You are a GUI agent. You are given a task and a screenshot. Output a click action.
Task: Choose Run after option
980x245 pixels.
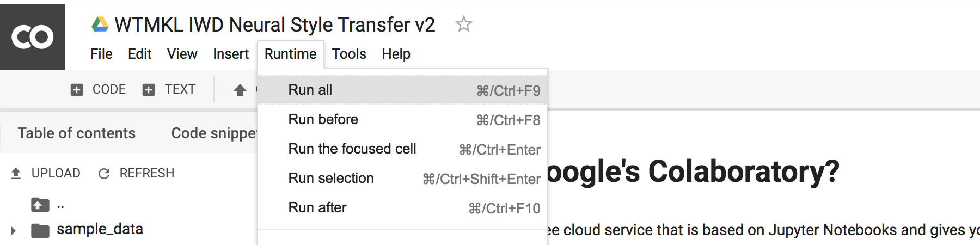tap(317, 207)
